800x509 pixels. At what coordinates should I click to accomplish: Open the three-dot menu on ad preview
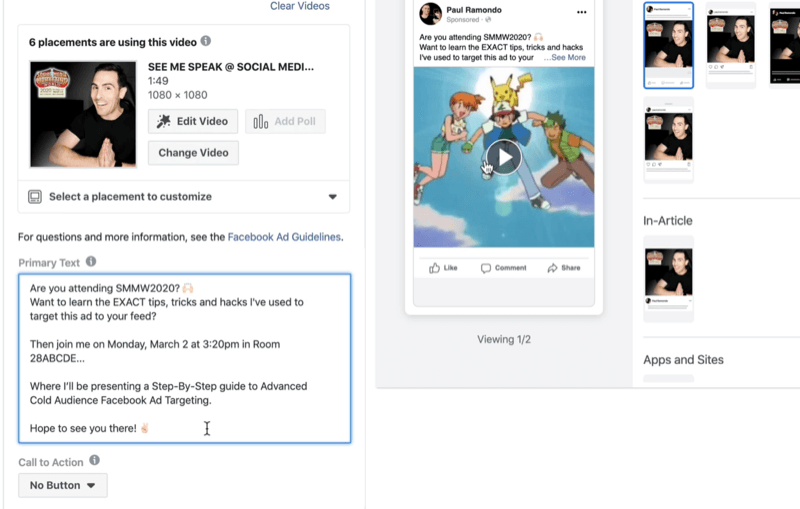582,12
